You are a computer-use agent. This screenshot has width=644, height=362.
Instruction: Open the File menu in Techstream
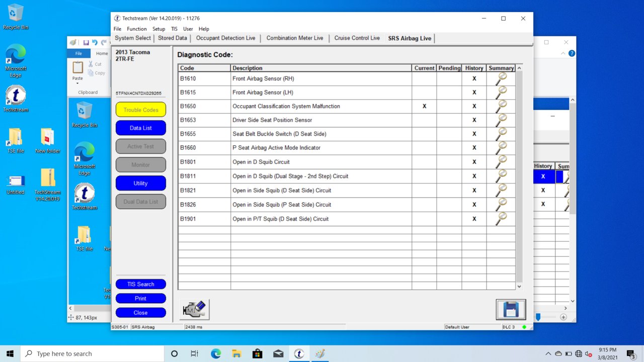coord(117,29)
